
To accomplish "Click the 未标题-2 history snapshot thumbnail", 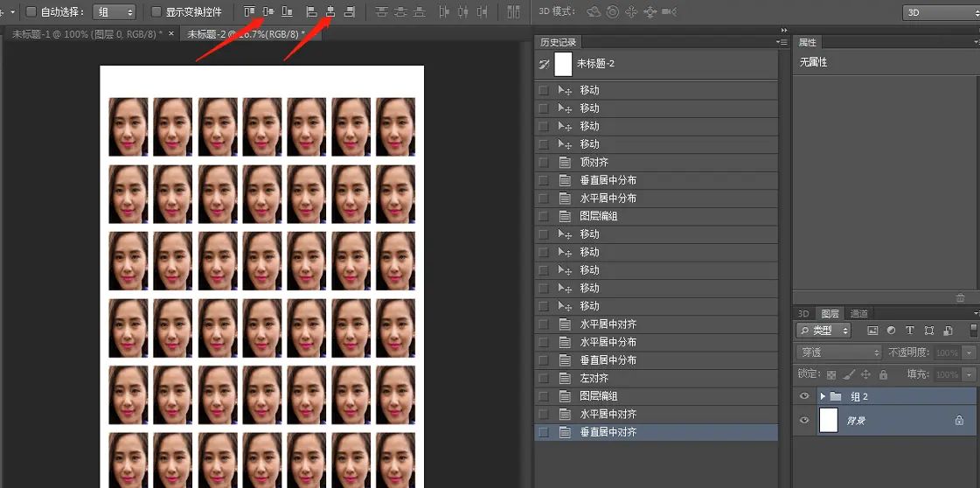I will pyautogui.click(x=564, y=64).
